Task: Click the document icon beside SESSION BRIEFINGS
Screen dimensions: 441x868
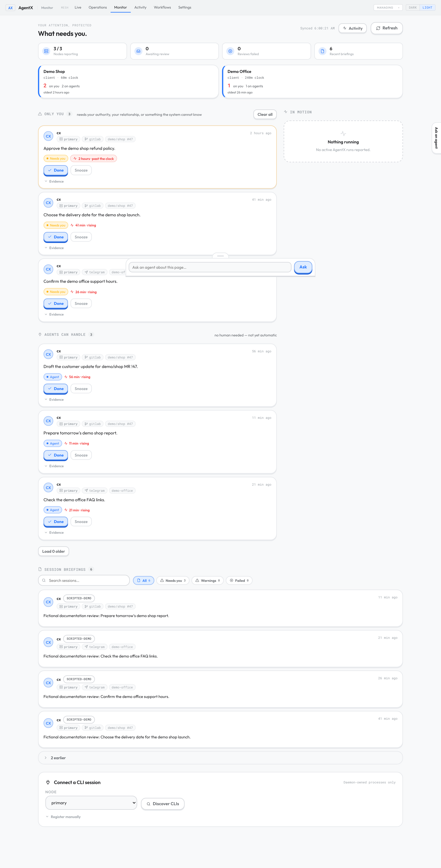Action: [x=40, y=569]
